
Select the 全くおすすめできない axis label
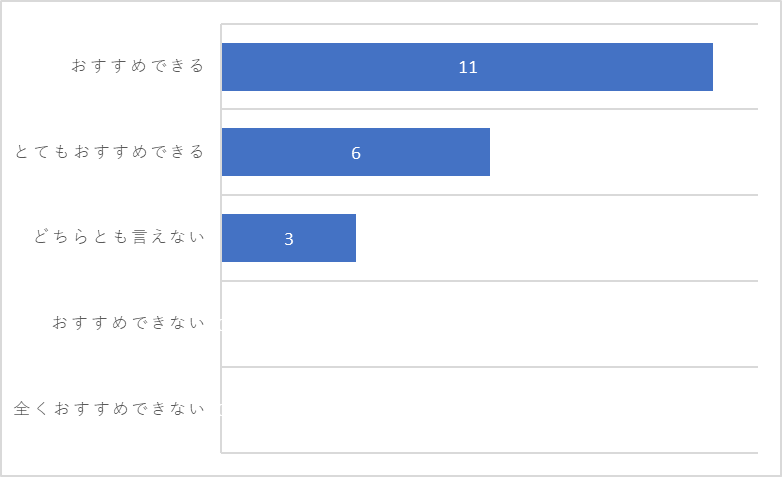pyautogui.click(x=109, y=409)
